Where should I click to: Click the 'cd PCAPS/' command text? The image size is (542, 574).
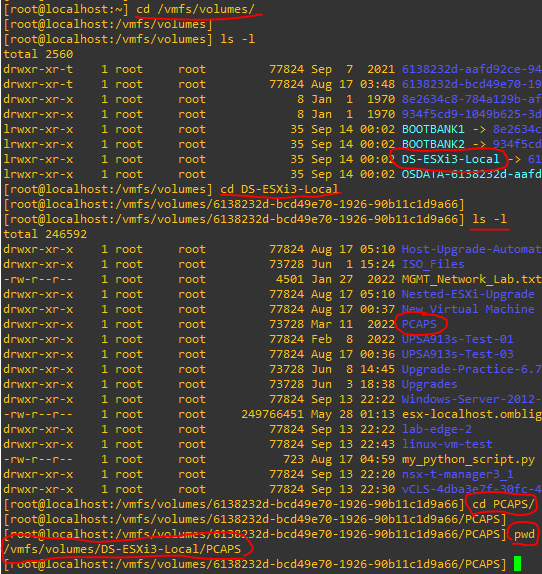click(503, 504)
